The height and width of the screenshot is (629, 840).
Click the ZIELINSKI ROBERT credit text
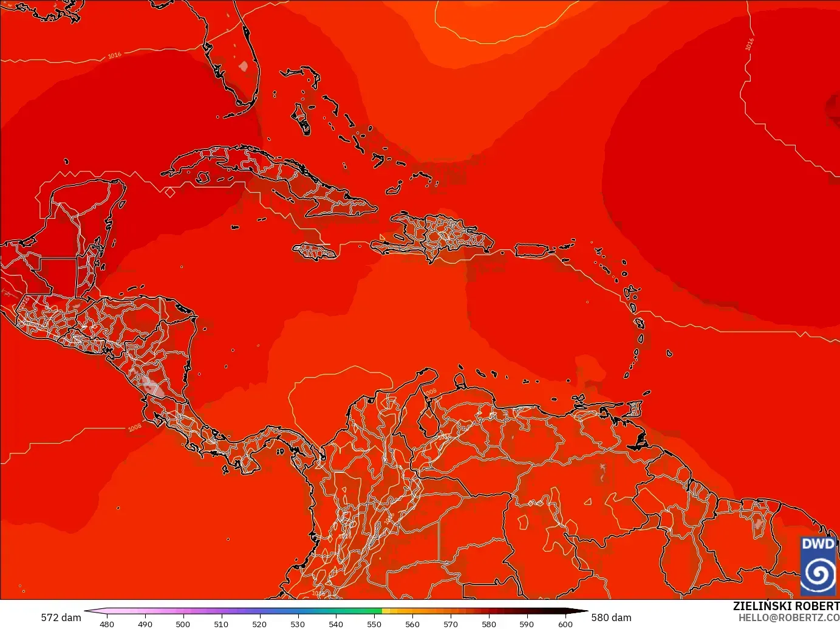tap(786, 606)
